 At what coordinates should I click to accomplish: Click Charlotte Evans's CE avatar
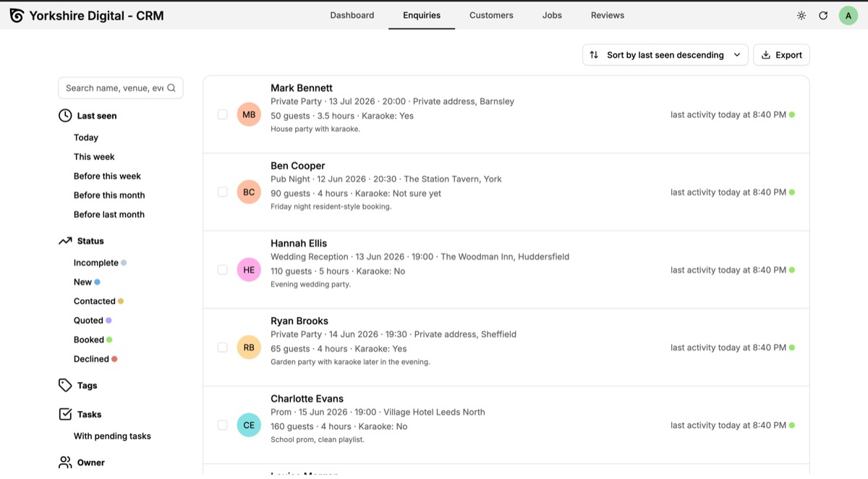click(249, 425)
